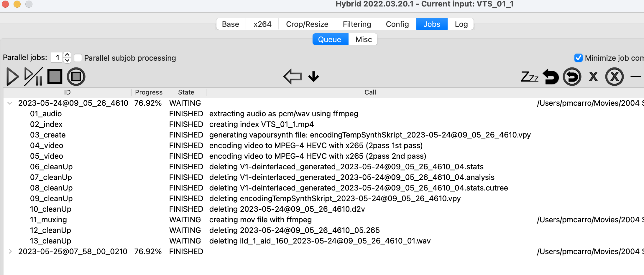Screen dimensions: 644x275
Task: Switch to the Filtering tab
Action: [357, 24]
